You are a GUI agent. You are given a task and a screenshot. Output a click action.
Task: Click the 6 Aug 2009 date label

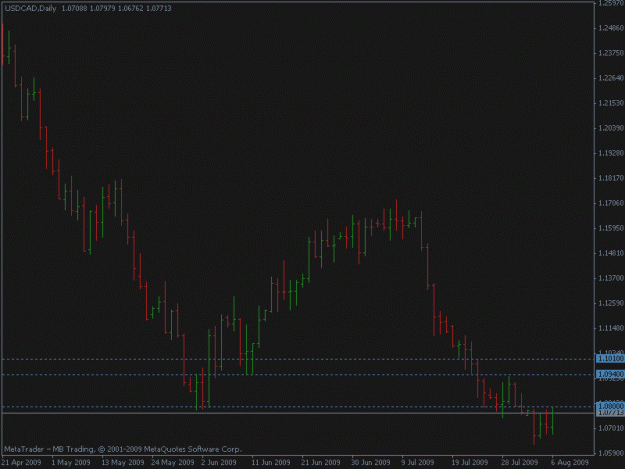tap(570, 463)
